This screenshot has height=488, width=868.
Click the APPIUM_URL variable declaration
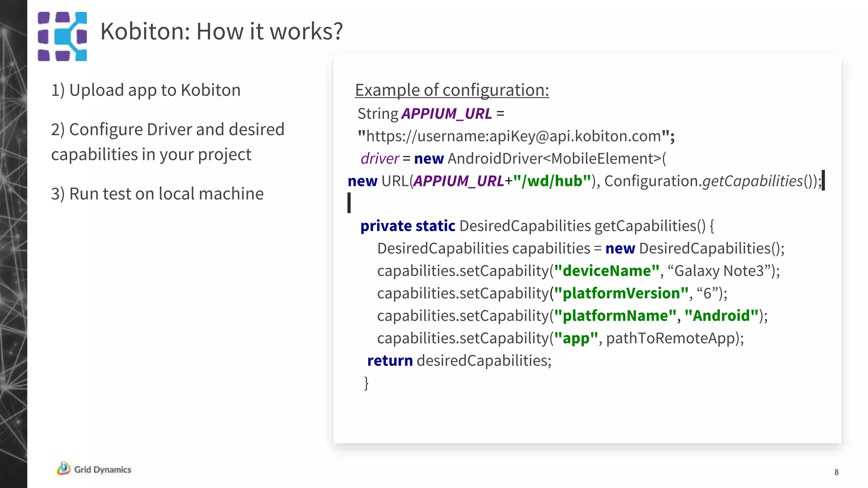tap(446, 114)
